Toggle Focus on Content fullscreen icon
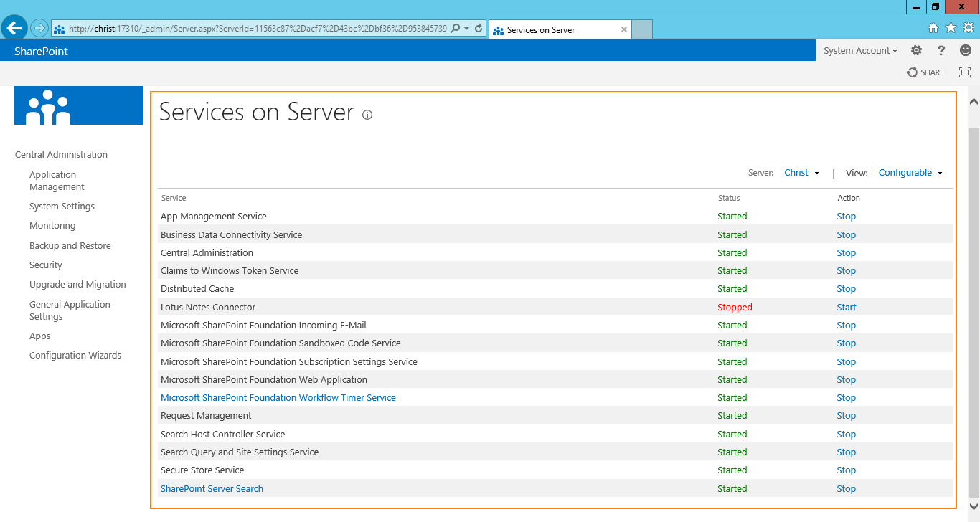This screenshot has width=980, height=522. (965, 72)
